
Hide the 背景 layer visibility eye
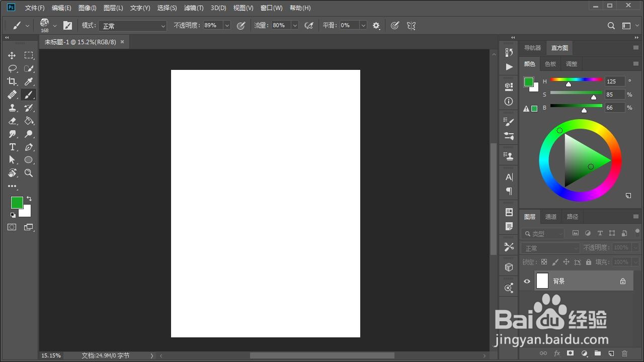coord(527,281)
